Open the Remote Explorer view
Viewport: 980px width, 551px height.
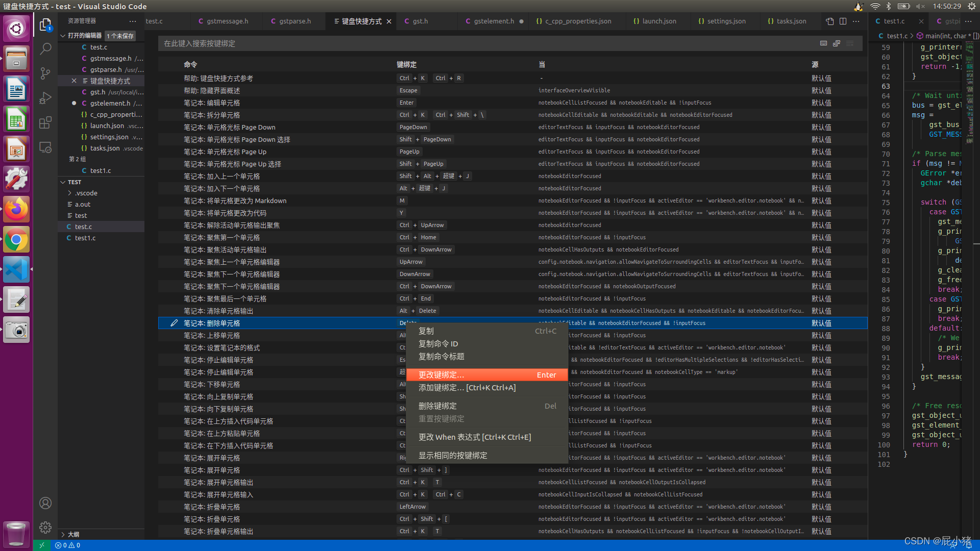click(45, 147)
